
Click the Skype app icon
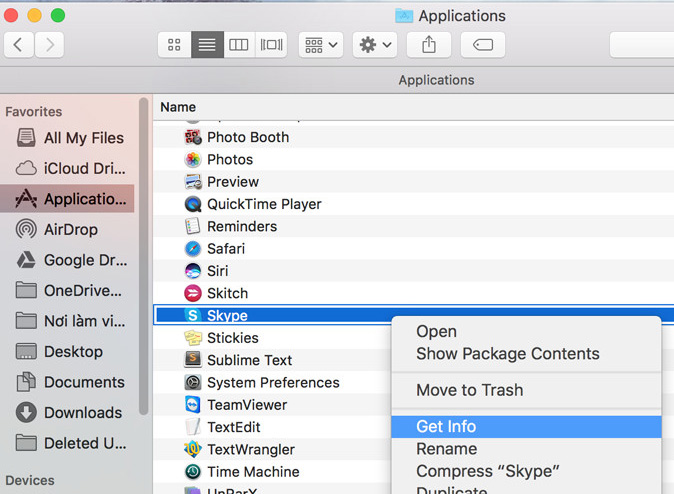[x=193, y=316]
